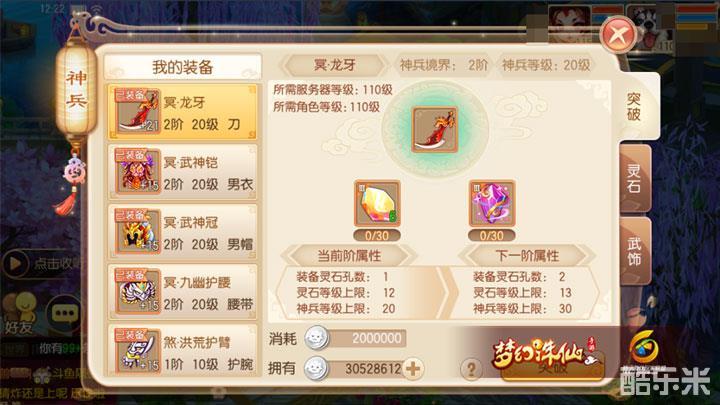Choose 冥·九幽护腰 belt entry
The height and width of the screenshot is (405, 720).
click(183, 292)
